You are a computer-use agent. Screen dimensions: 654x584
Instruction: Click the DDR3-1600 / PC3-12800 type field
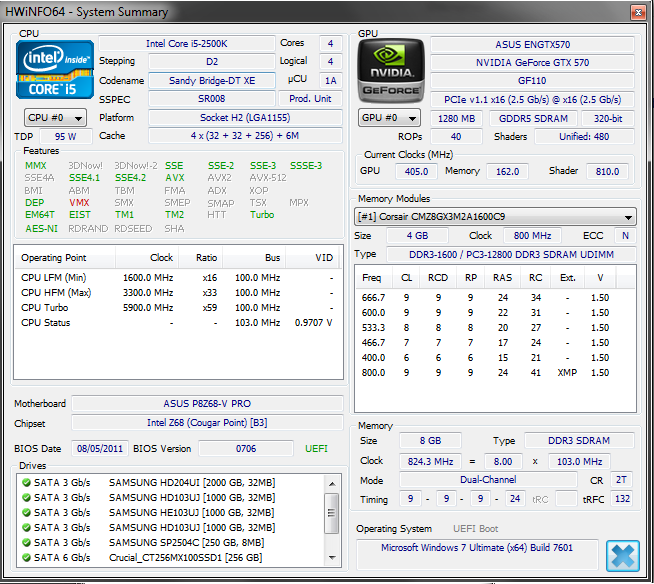(x=511, y=255)
